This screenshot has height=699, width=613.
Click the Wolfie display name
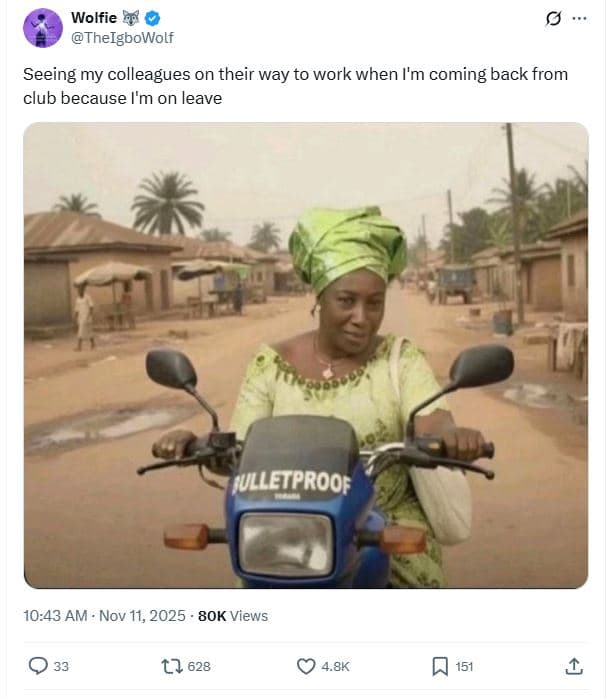pos(94,18)
